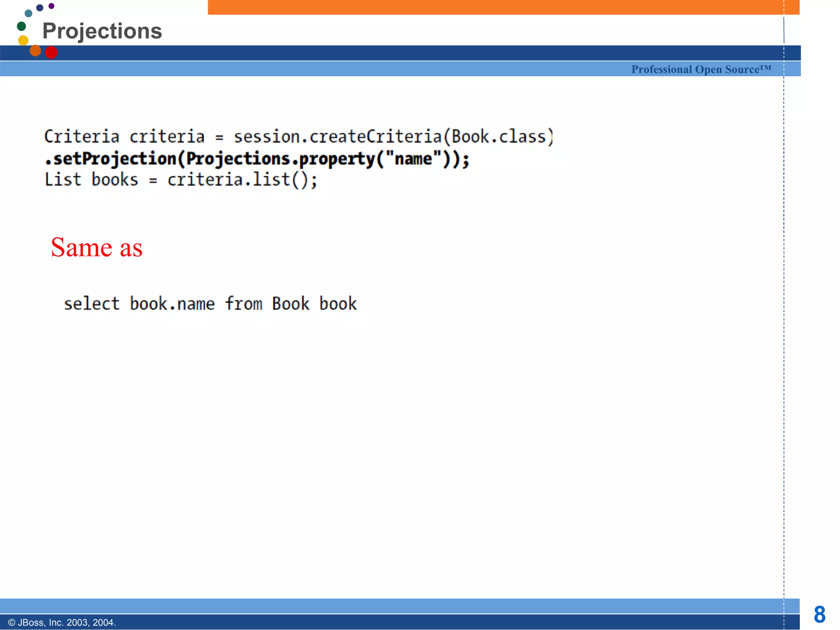Click the slide title "Projections"
The width and height of the screenshot is (840, 630).
pyautogui.click(x=102, y=31)
